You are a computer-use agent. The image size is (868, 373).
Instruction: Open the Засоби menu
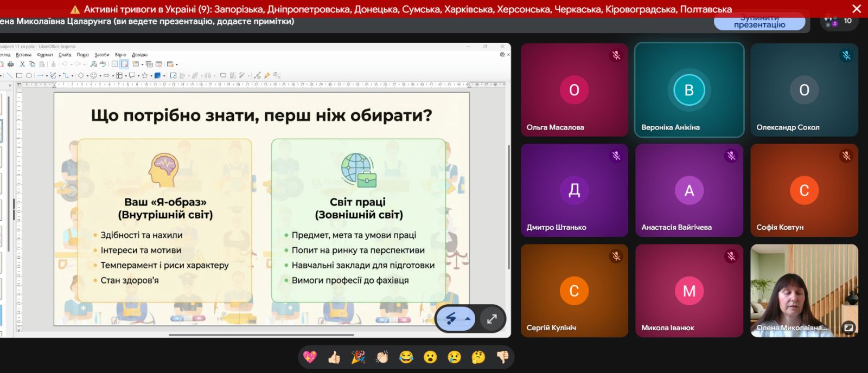click(x=102, y=55)
